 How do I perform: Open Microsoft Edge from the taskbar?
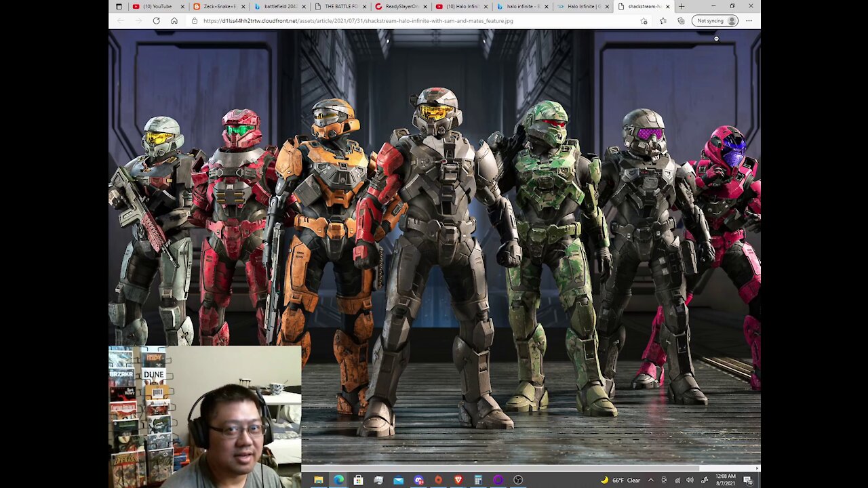click(338, 480)
